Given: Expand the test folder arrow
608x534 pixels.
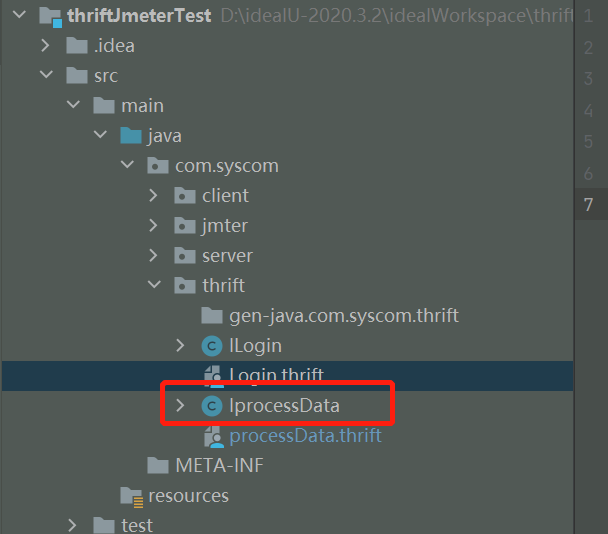Looking at the screenshot, I should pyautogui.click(x=72, y=525).
